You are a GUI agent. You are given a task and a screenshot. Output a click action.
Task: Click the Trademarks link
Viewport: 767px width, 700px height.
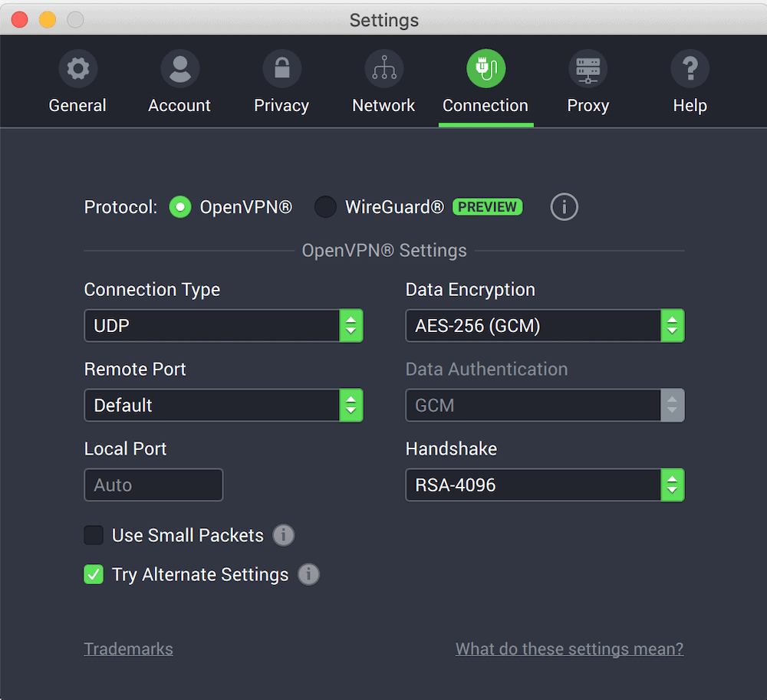coord(128,649)
